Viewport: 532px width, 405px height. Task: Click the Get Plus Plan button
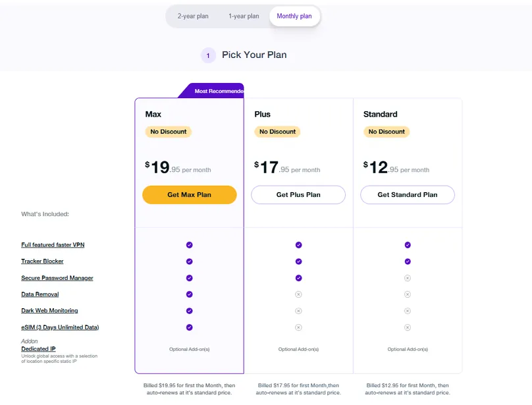[298, 194]
